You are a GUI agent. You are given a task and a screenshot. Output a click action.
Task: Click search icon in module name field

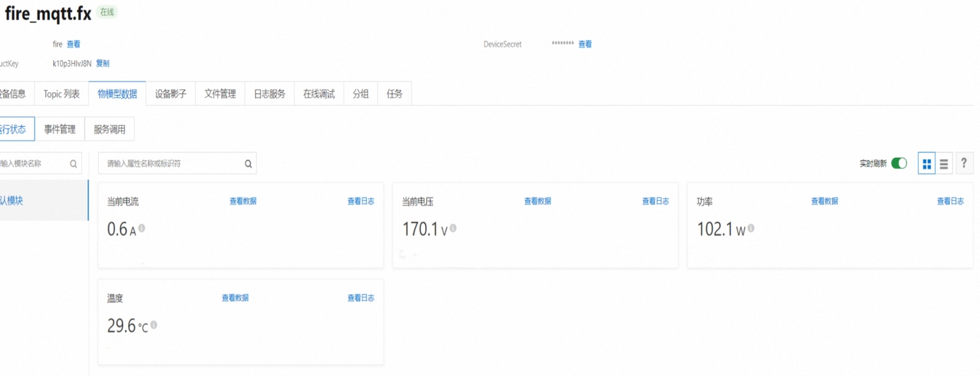[73, 164]
